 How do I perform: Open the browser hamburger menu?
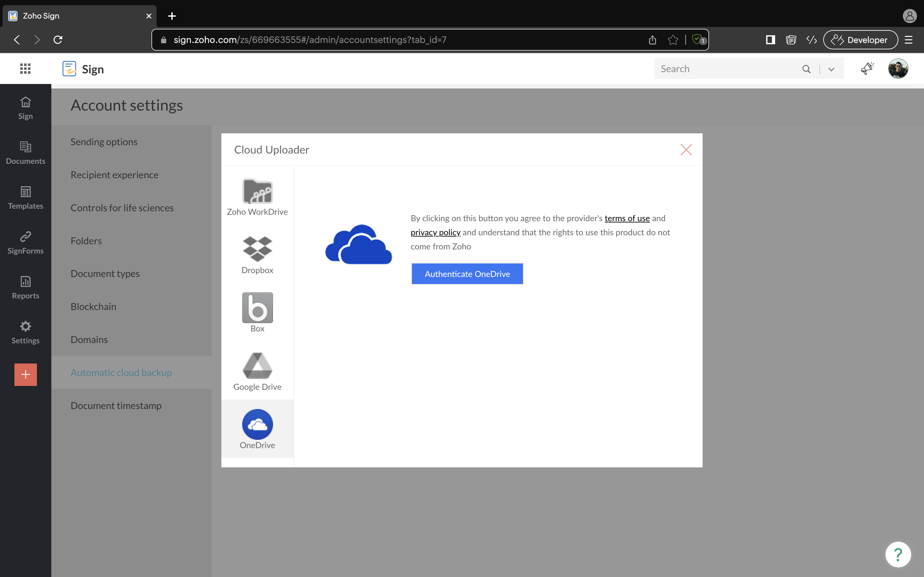click(908, 40)
